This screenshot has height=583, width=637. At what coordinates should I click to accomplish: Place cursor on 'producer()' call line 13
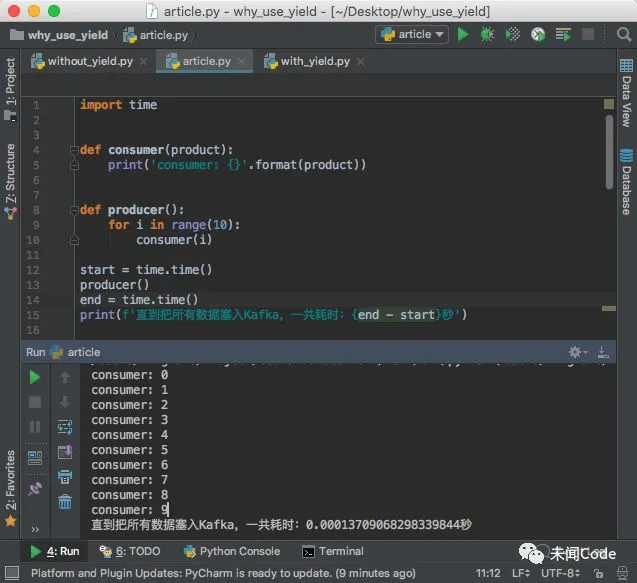(x=115, y=285)
